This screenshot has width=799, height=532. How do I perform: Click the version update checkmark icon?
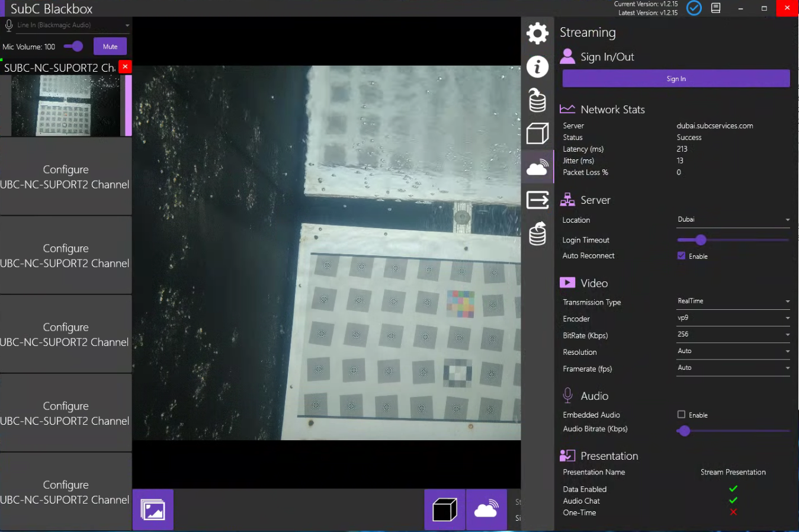click(x=694, y=8)
